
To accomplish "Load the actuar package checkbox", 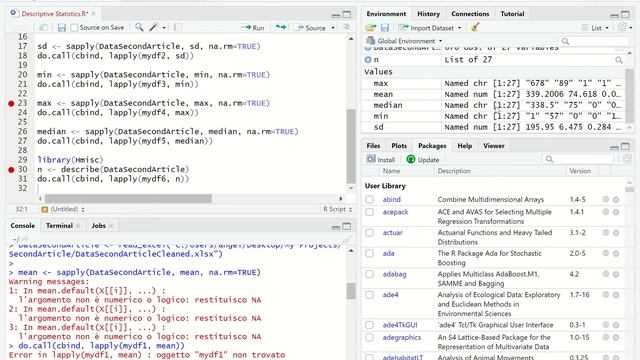I will pos(369,233).
